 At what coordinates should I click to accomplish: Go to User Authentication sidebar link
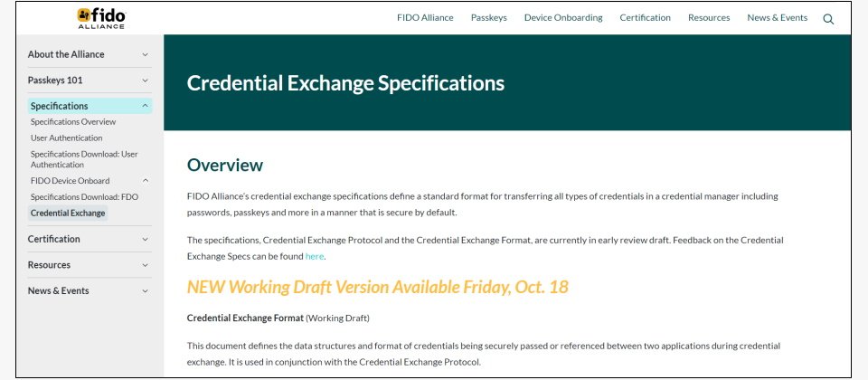point(66,138)
